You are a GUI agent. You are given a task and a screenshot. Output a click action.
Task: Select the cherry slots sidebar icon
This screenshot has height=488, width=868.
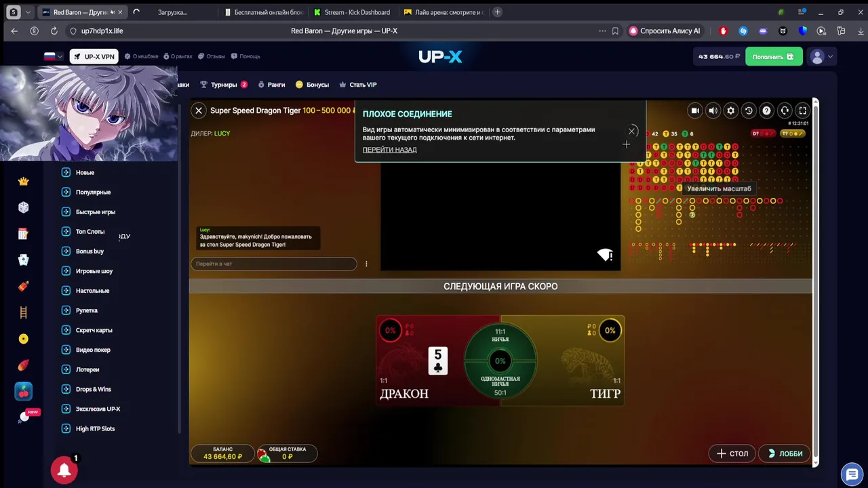(x=24, y=392)
